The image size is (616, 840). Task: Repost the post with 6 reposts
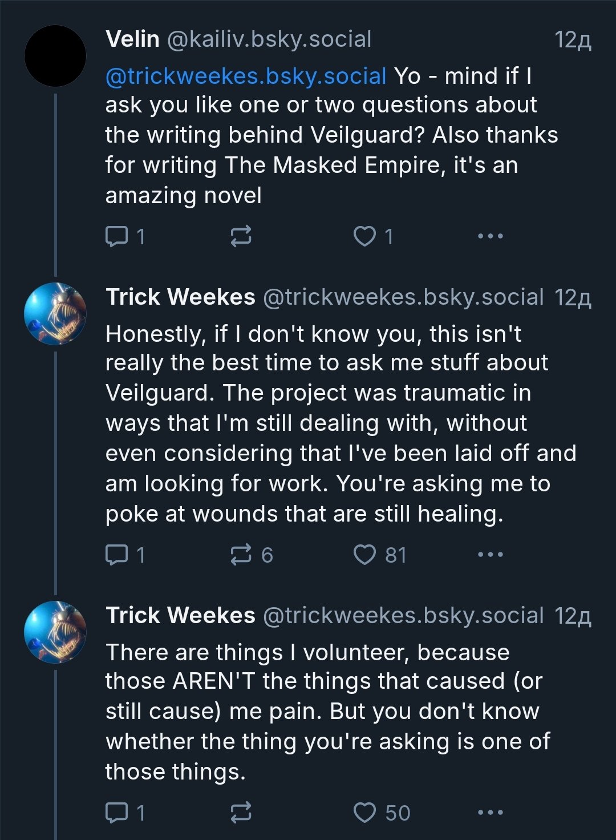coord(252,555)
